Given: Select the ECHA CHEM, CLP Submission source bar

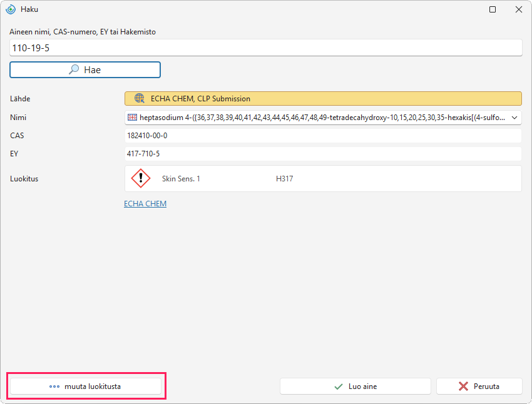Looking at the screenshot, I should (323, 99).
